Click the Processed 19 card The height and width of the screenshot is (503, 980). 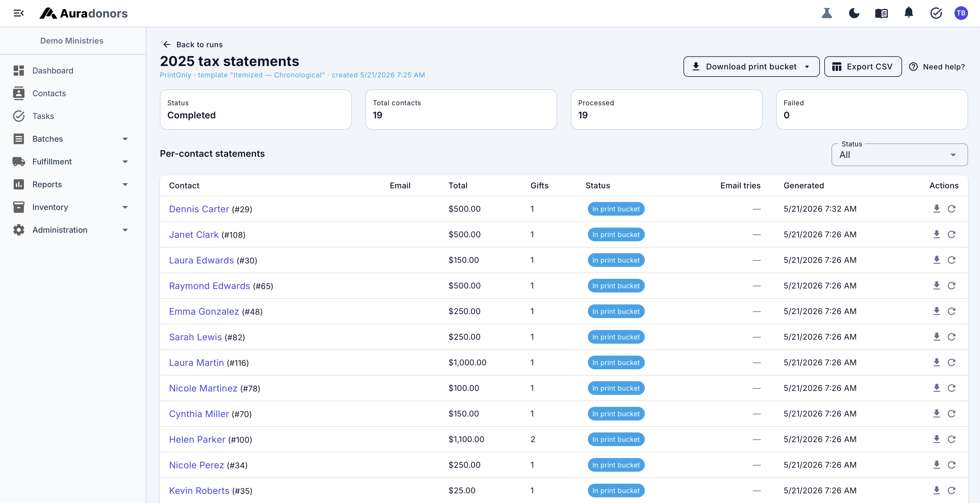(x=666, y=110)
